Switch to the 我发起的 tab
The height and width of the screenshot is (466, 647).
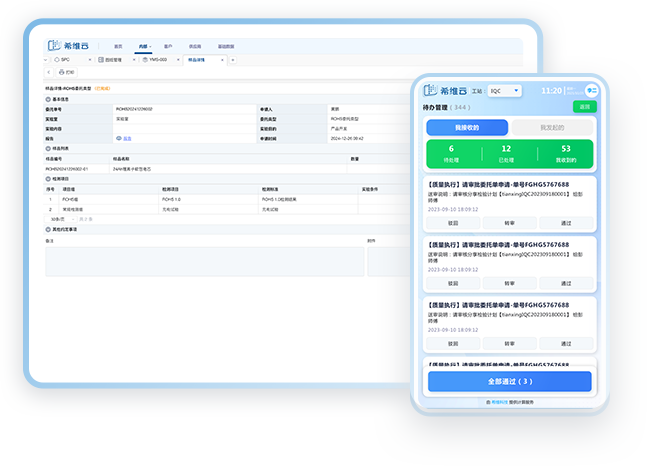pos(552,127)
